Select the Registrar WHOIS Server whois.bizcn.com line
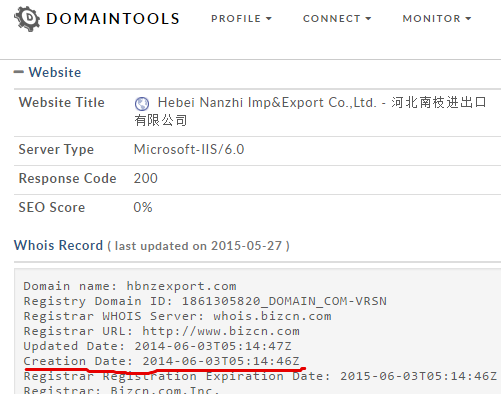 pos(178,316)
